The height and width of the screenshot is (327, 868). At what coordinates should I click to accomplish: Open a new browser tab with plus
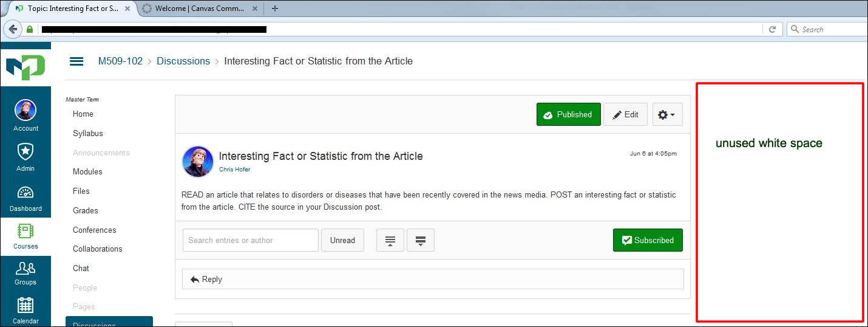[x=275, y=9]
